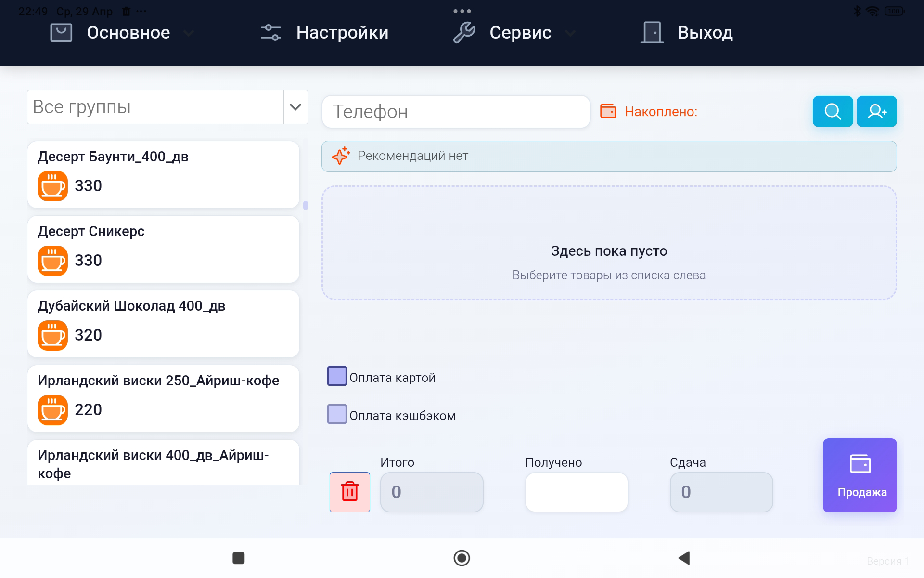Add Десерт Сникерс to the order

coord(164,249)
